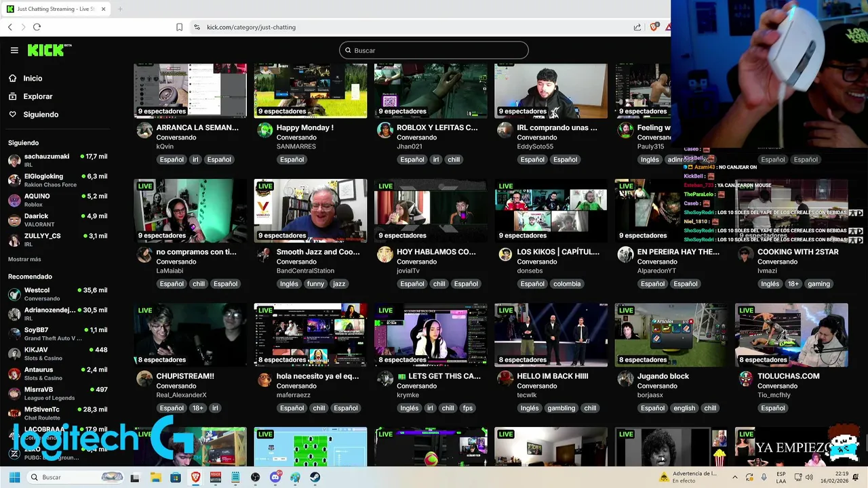Click the share icon in the address bar

(x=637, y=27)
